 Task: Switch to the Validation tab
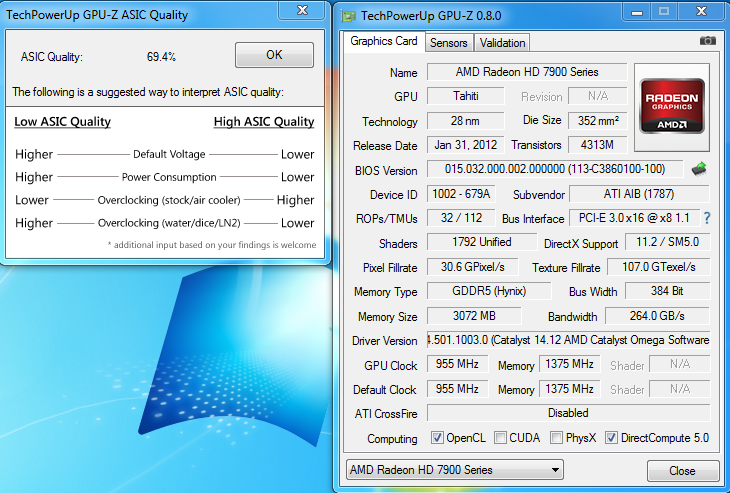pos(502,43)
